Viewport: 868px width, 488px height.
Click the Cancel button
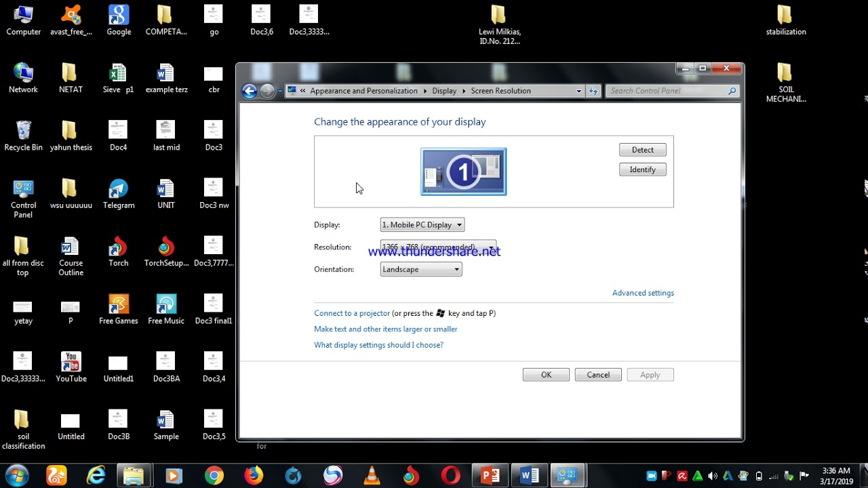coord(598,375)
